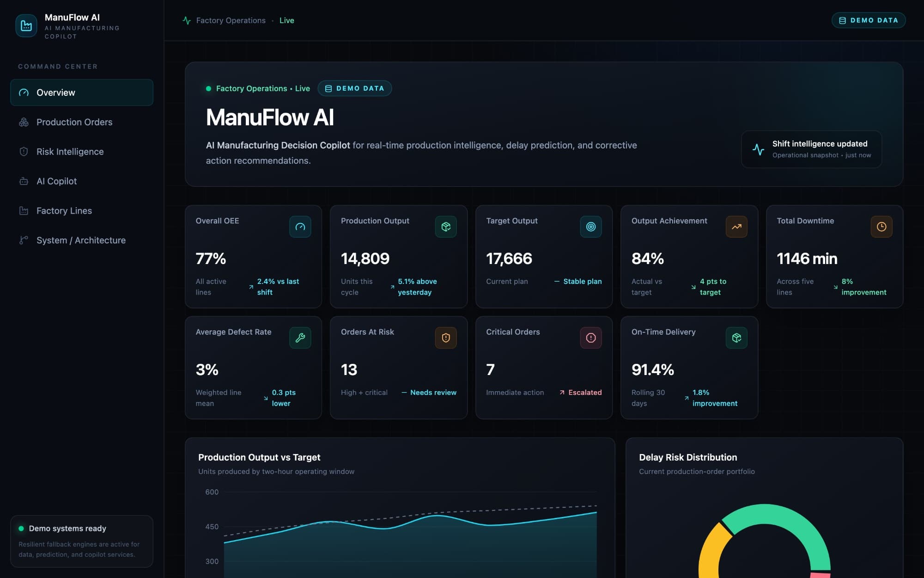Click the Needs review label
This screenshot has height=578, width=924.
433,393
